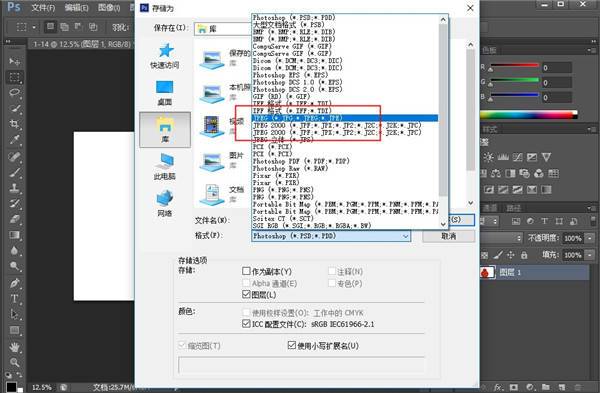Viewport: 600px width, 393px height.
Task: Click the Quick Access shortcut in dialog
Action: 165,56
